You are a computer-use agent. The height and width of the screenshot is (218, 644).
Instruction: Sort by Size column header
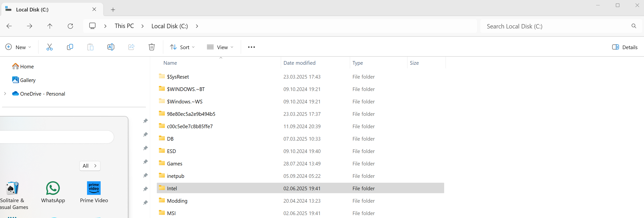pos(414,63)
